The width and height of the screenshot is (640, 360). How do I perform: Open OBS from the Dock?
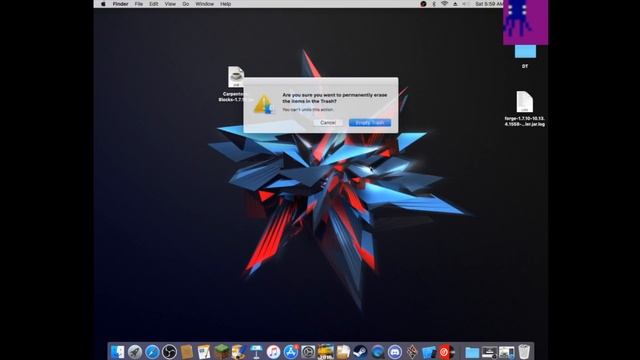169,351
